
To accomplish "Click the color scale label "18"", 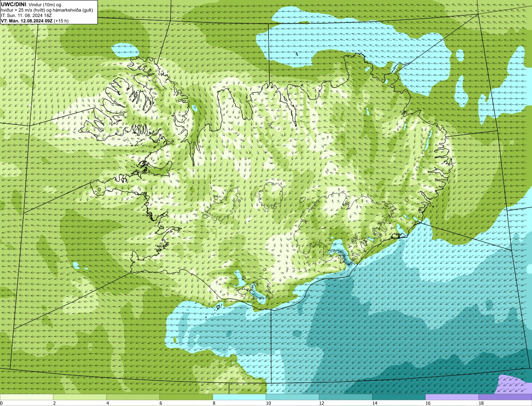I will coord(481,403).
